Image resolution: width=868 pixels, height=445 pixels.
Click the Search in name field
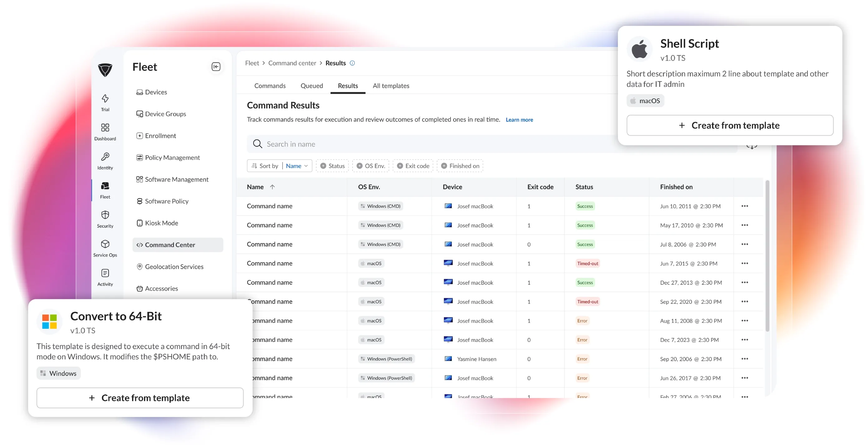492,144
